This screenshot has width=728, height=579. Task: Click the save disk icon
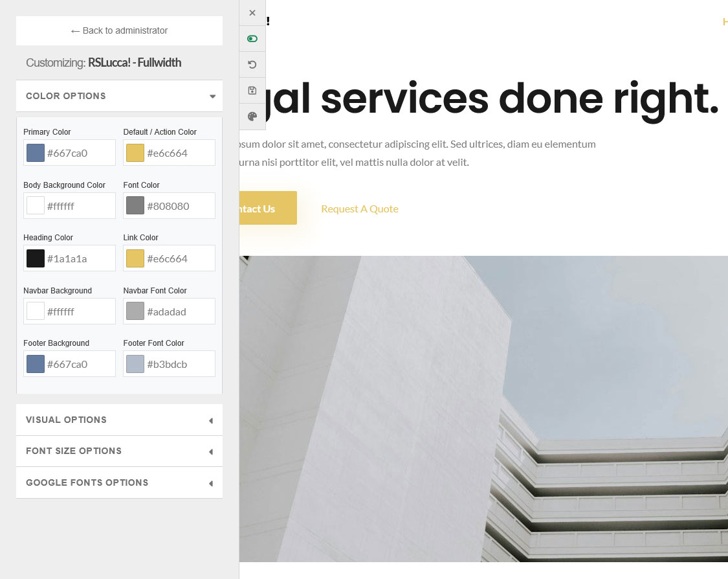click(x=252, y=91)
